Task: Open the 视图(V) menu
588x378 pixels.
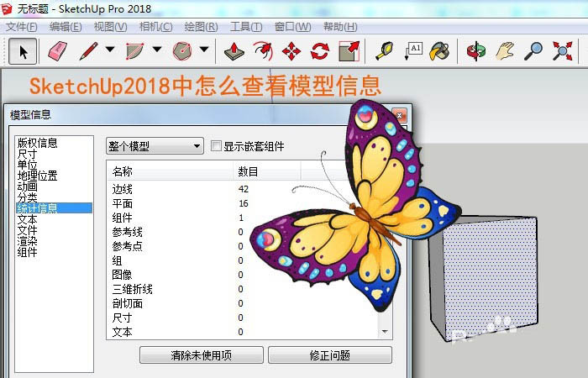Action: coord(110,27)
